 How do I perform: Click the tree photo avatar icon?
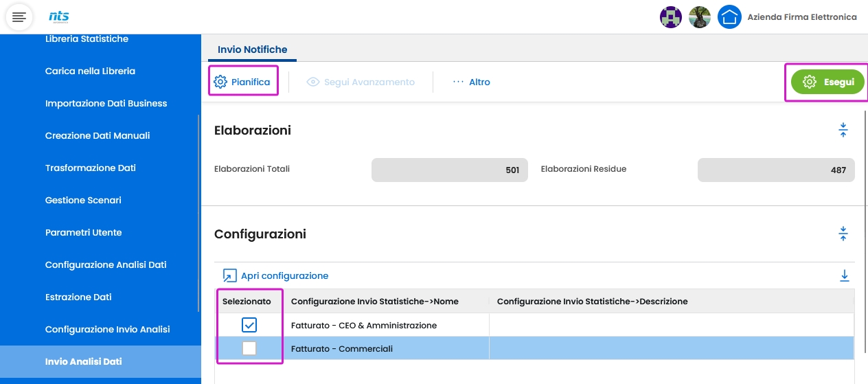[700, 17]
